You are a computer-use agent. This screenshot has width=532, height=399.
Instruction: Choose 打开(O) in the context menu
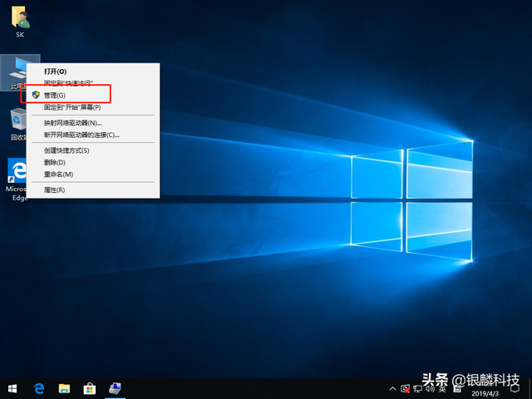(x=92, y=71)
